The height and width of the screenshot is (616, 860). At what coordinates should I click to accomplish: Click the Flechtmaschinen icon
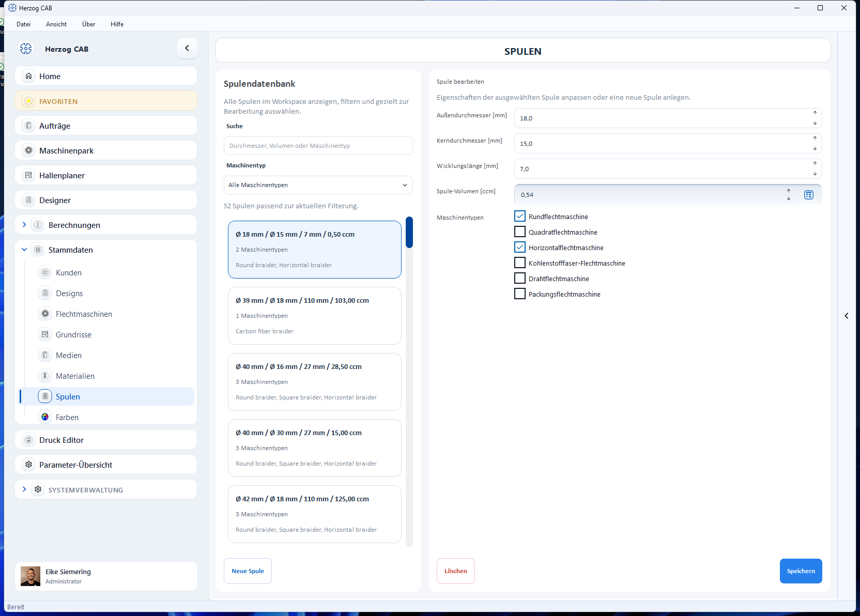pyautogui.click(x=45, y=314)
